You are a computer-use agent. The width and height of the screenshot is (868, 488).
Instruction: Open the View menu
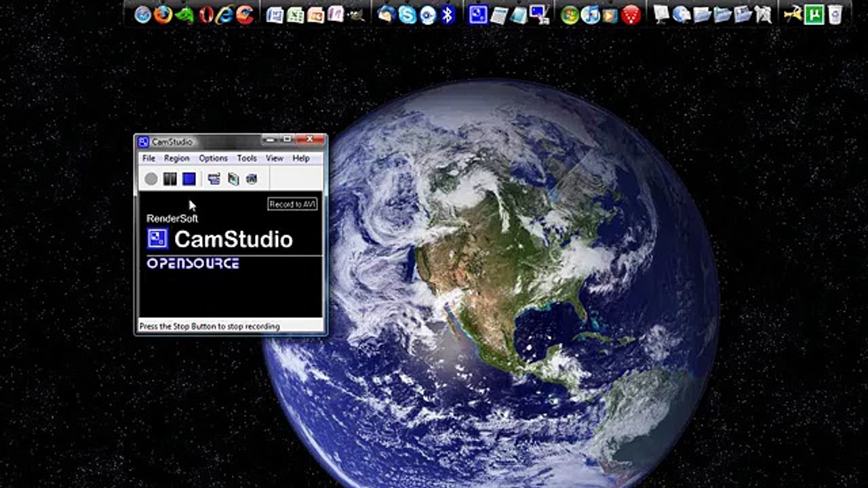coord(275,158)
